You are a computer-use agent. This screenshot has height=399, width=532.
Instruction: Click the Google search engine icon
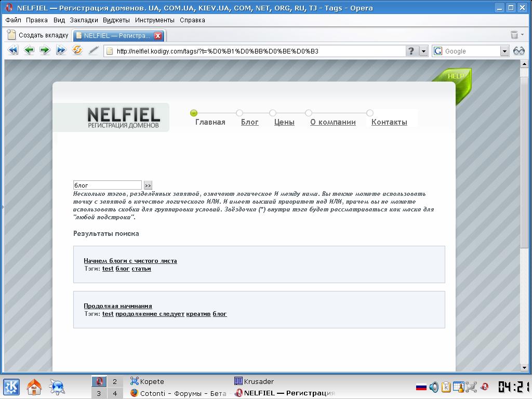pyautogui.click(x=438, y=51)
